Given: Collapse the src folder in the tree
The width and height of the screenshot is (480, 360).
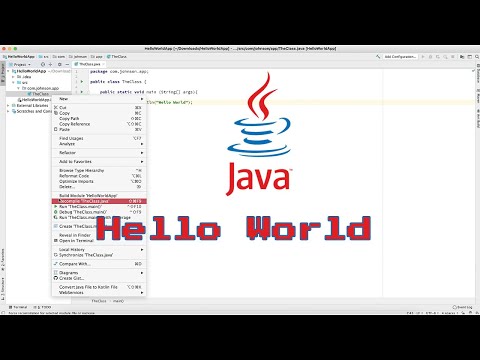Looking at the screenshot, I should pyautogui.click(x=13, y=83).
